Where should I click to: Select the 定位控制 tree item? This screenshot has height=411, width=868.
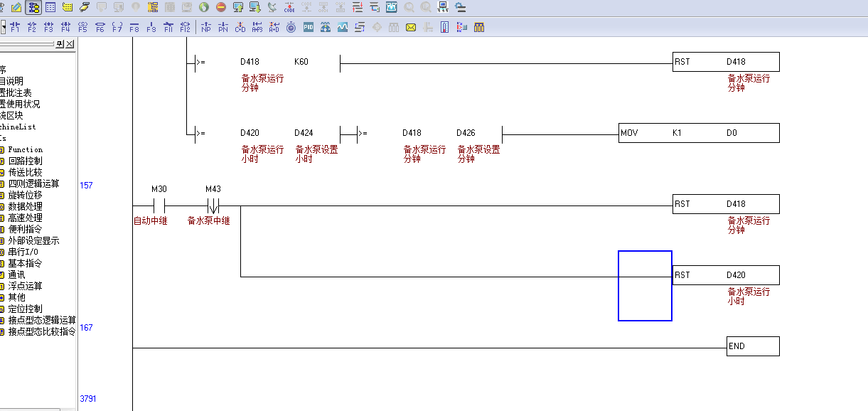click(25, 309)
